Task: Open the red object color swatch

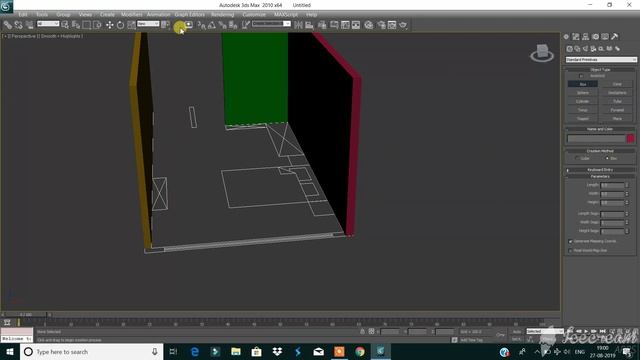Action: (x=631, y=138)
